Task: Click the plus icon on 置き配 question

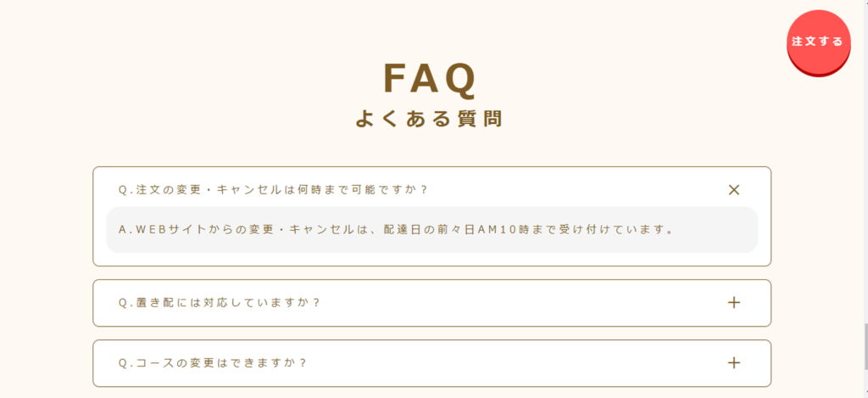Action: (734, 302)
